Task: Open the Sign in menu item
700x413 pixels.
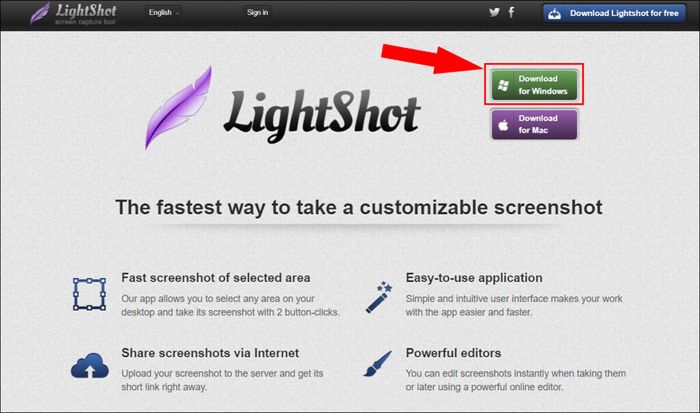Action: pos(258,13)
